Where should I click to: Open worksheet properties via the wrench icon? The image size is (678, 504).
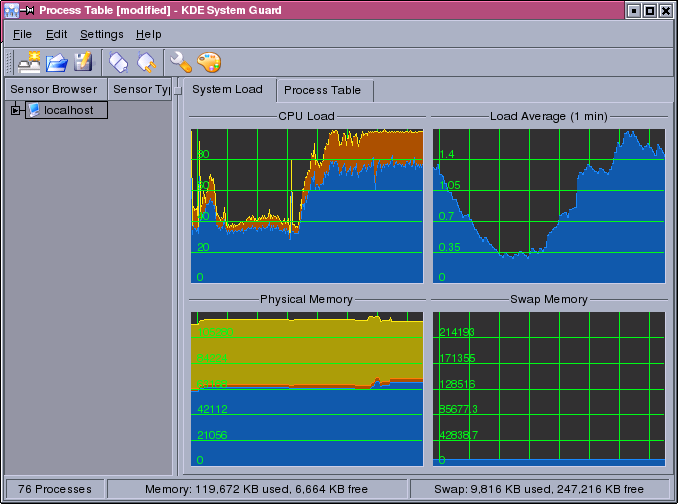[181, 62]
